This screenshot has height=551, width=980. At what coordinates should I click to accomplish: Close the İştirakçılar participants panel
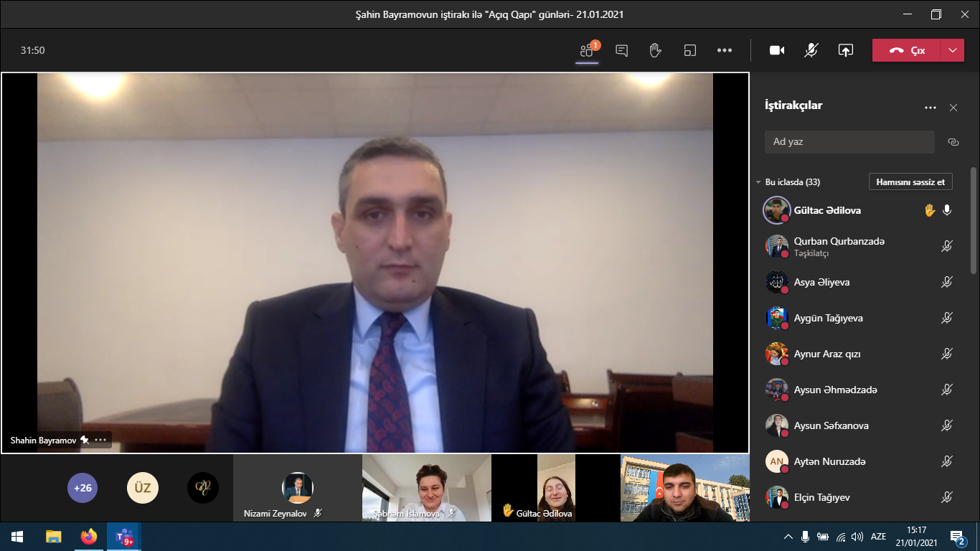[x=953, y=108]
